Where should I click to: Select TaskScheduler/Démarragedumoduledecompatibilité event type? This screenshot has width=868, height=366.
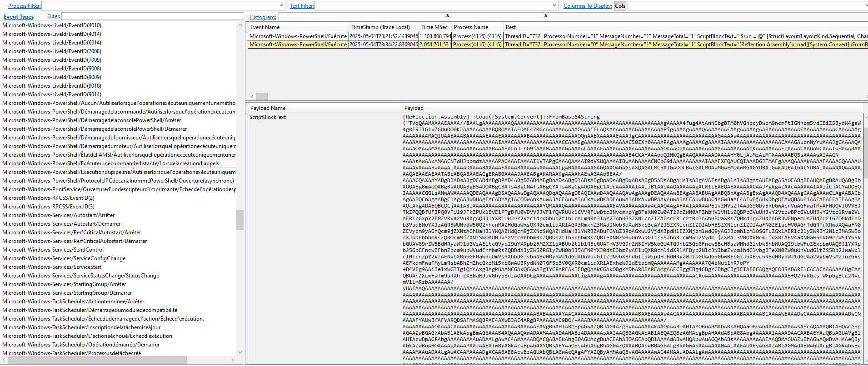[90, 310]
